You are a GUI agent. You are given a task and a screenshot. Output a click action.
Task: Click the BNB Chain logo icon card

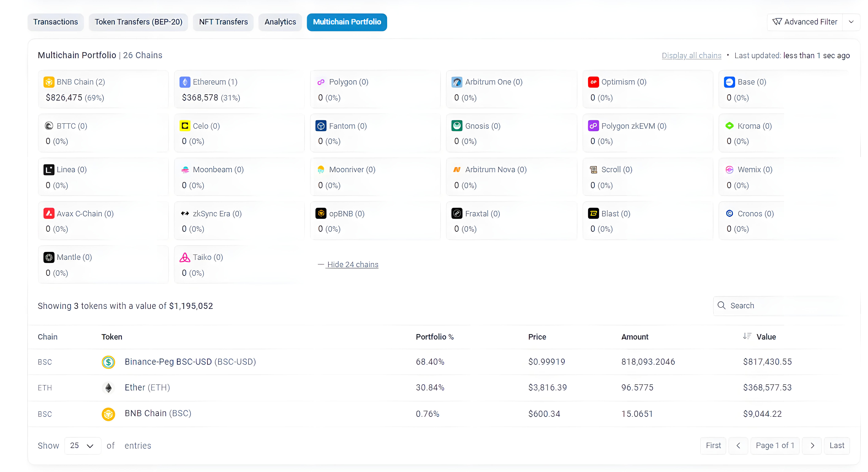49,82
